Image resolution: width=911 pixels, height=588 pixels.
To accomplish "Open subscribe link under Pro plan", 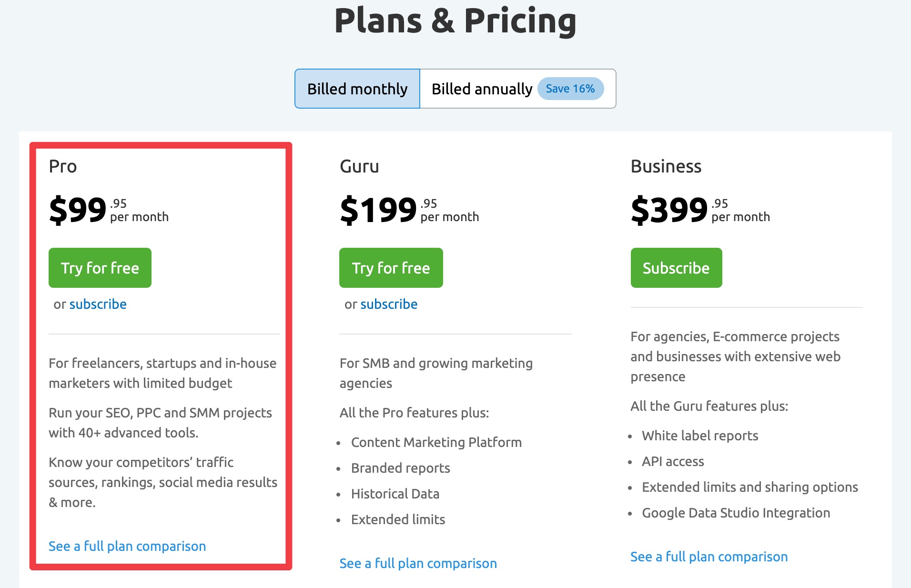I will (x=98, y=304).
